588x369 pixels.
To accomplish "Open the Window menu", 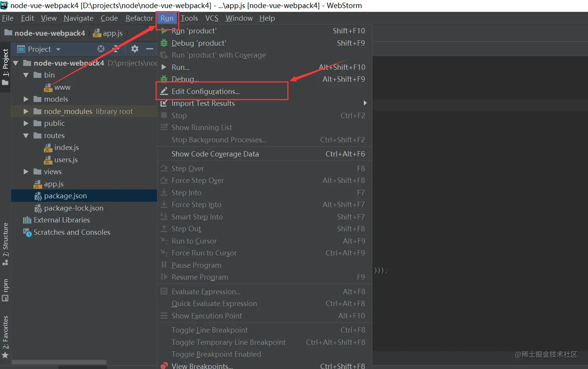I will pos(239,18).
